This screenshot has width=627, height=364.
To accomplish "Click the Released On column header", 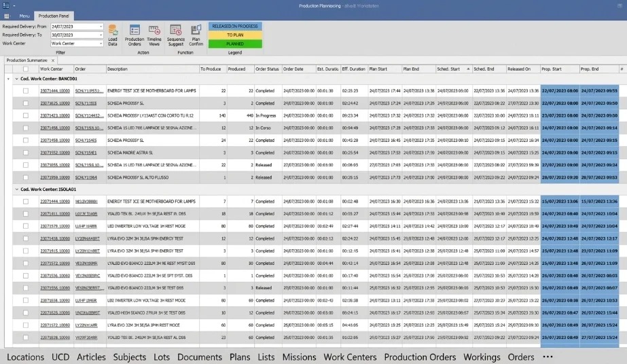I will [x=523, y=69].
